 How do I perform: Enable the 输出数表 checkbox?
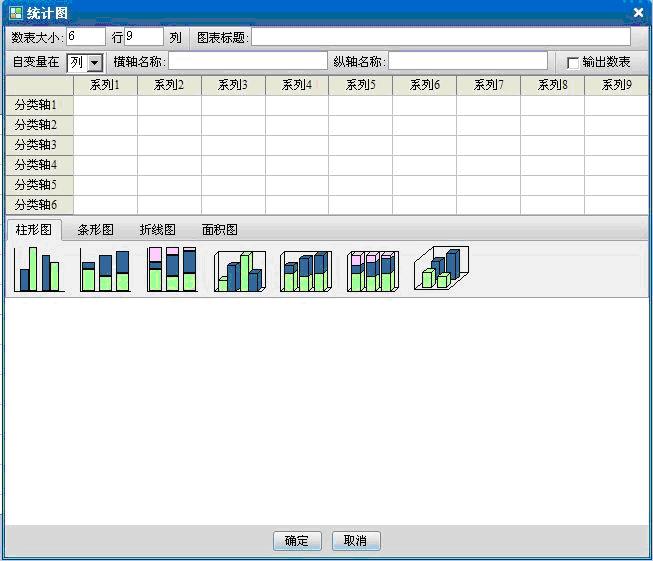click(573, 63)
